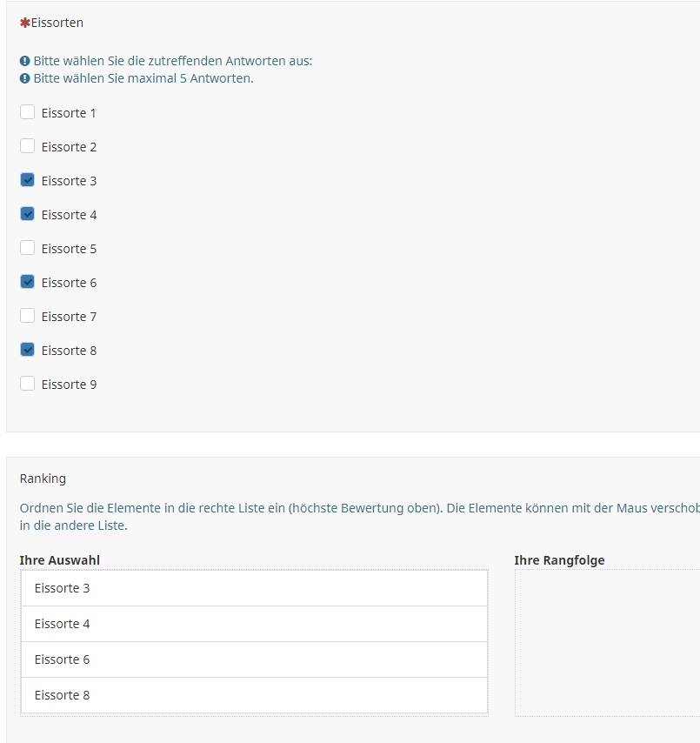The image size is (700, 743).
Task: Click Eissorte 6 item under Ihre Auswahl
Action: click(x=253, y=659)
